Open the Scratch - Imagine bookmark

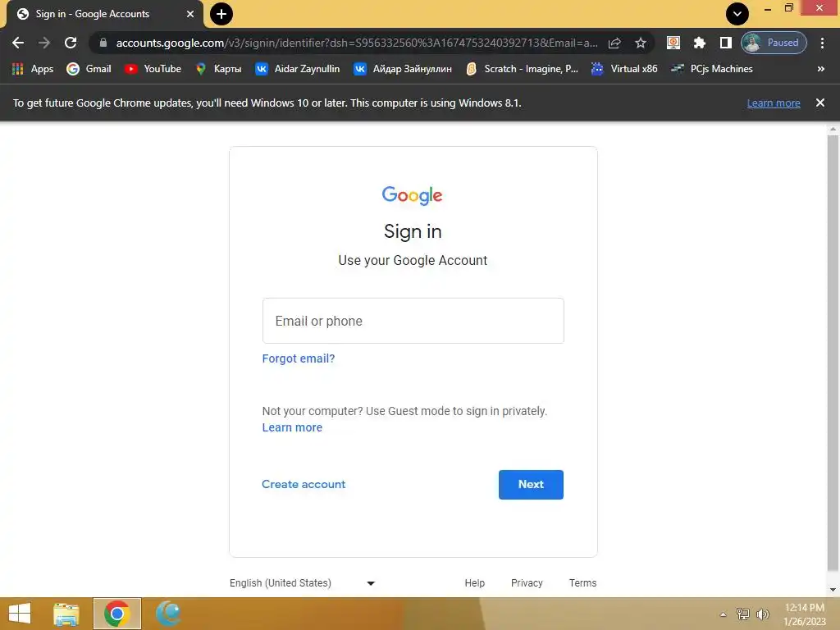(x=522, y=69)
